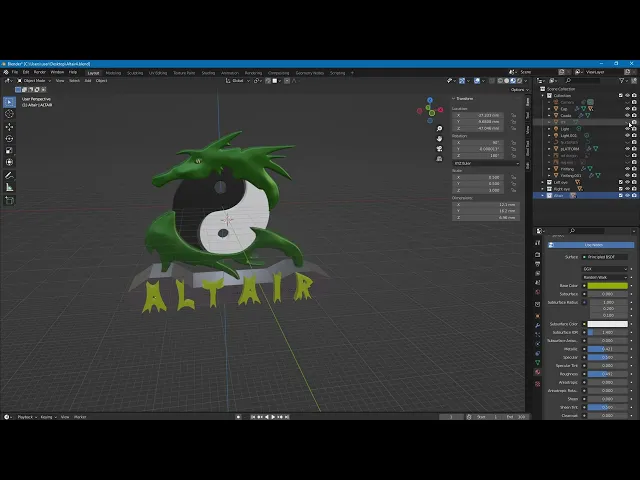The height and width of the screenshot is (480, 640).
Task: Open the Material properties tab
Action: coord(538,372)
